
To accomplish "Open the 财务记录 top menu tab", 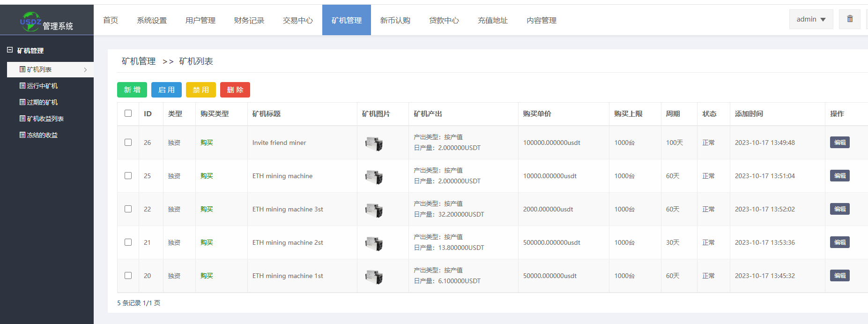I will coord(249,20).
